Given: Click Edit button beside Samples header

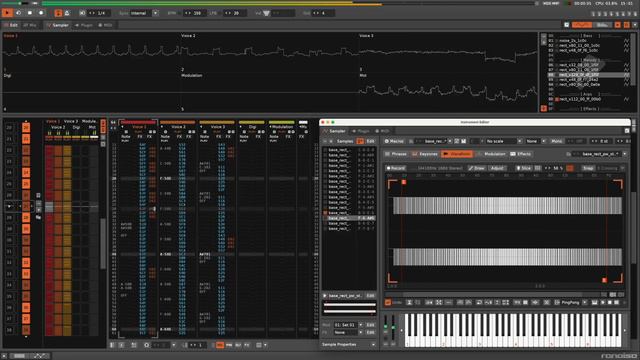Looking at the screenshot, I should coord(370,141).
